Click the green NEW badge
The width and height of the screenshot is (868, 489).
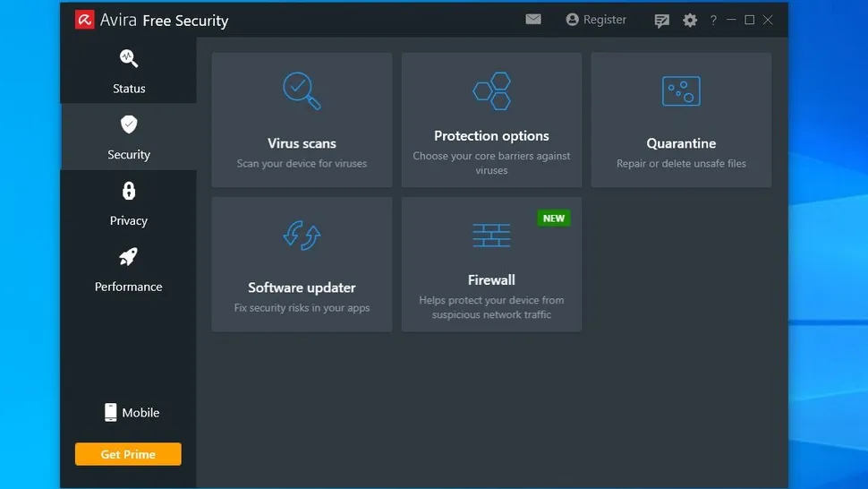[554, 218]
